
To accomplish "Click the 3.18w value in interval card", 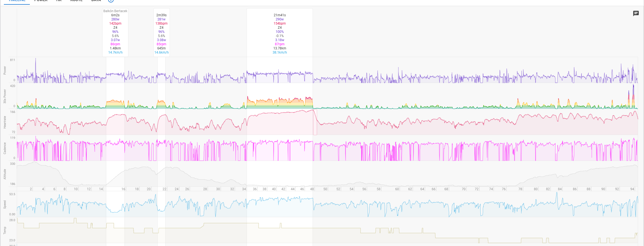I will click(280, 40).
